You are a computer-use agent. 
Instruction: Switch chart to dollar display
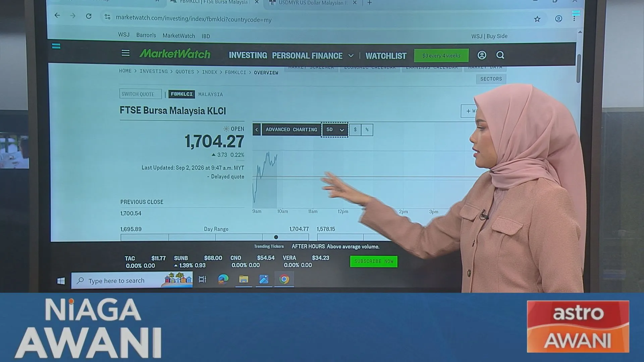pyautogui.click(x=355, y=130)
